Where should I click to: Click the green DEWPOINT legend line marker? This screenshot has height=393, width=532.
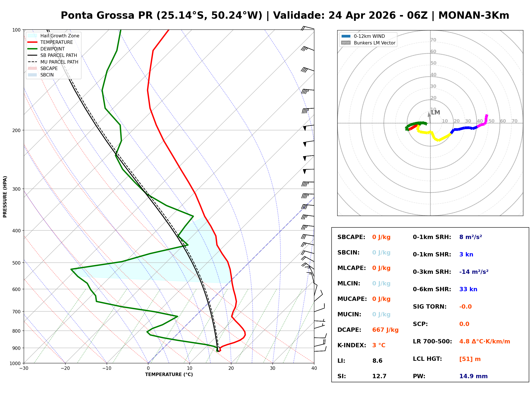click(x=32, y=49)
